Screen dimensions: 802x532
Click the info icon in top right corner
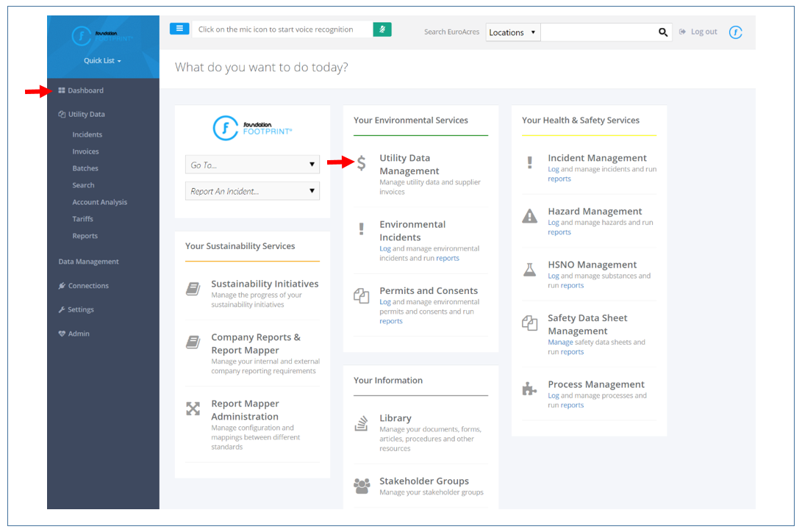click(736, 32)
